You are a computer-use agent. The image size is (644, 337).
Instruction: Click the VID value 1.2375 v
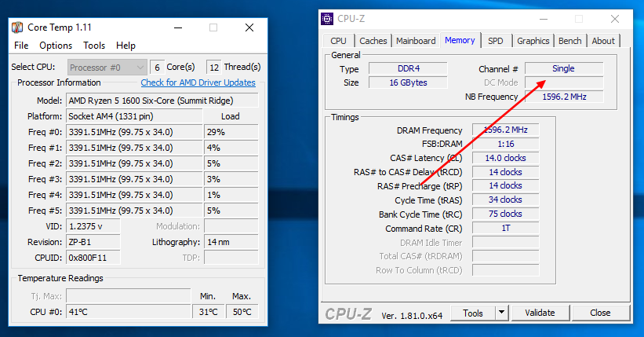[93, 226]
